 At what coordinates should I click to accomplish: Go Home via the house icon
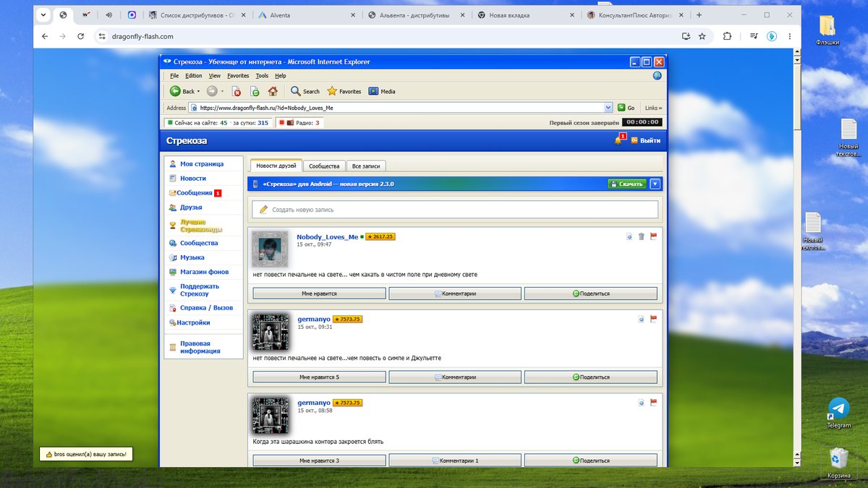tap(273, 91)
